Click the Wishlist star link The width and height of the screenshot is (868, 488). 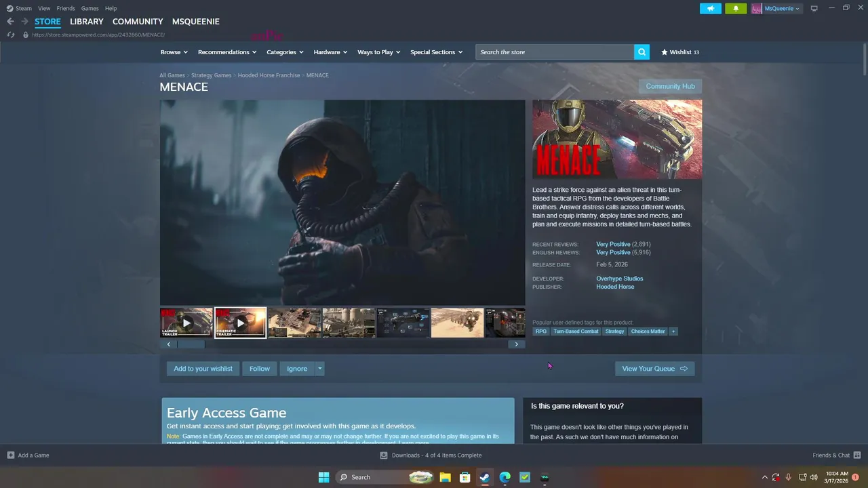coord(680,52)
